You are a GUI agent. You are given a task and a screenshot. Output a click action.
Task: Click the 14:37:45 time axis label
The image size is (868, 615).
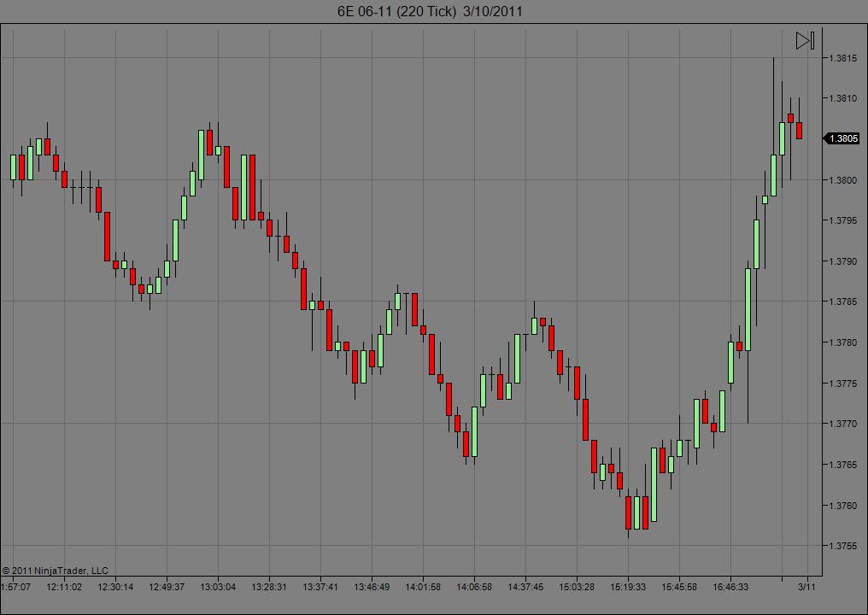525,587
